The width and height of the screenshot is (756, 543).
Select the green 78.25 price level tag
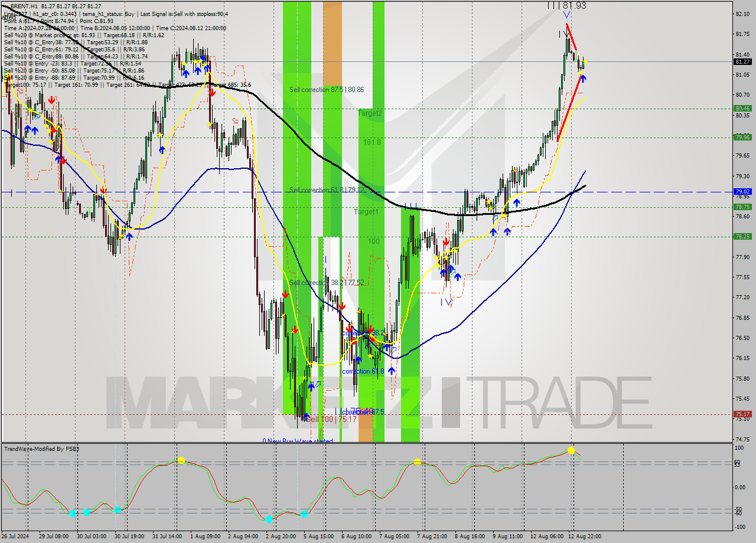pyautogui.click(x=742, y=237)
